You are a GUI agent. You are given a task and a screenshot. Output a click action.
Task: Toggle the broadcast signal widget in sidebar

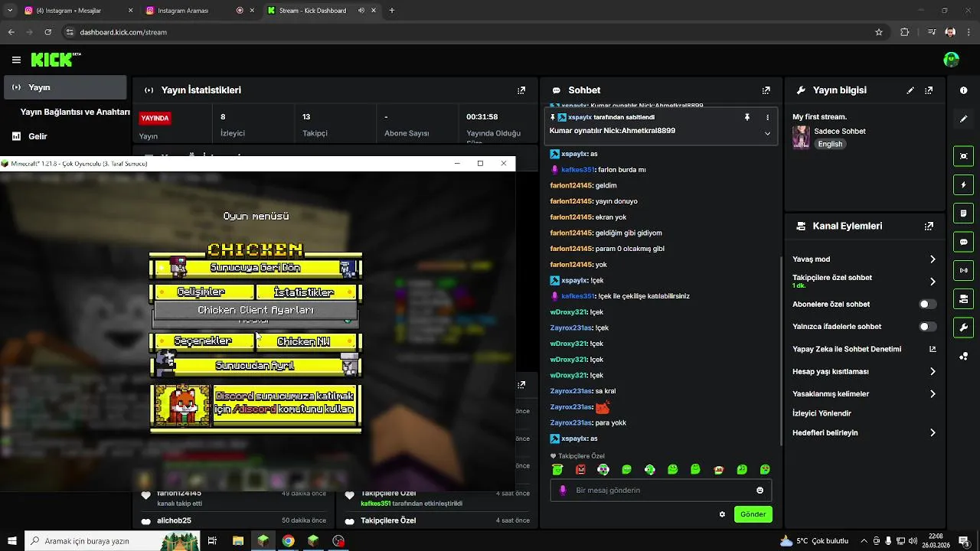(x=963, y=270)
